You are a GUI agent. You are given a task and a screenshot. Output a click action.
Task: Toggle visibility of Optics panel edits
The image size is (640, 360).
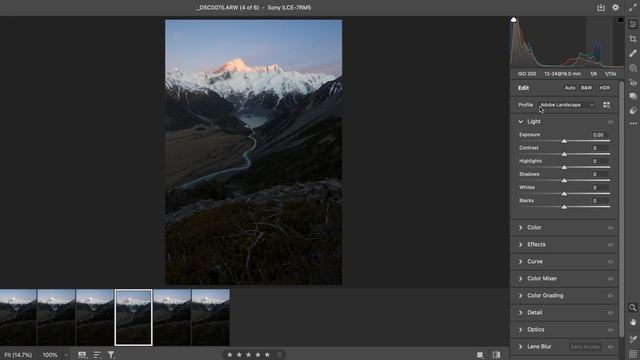click(610, 330)
